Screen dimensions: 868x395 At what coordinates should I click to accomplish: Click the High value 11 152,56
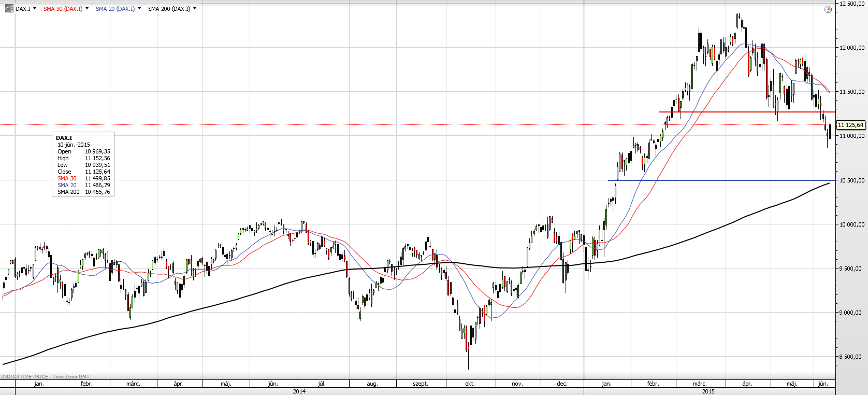pos(97,158)
